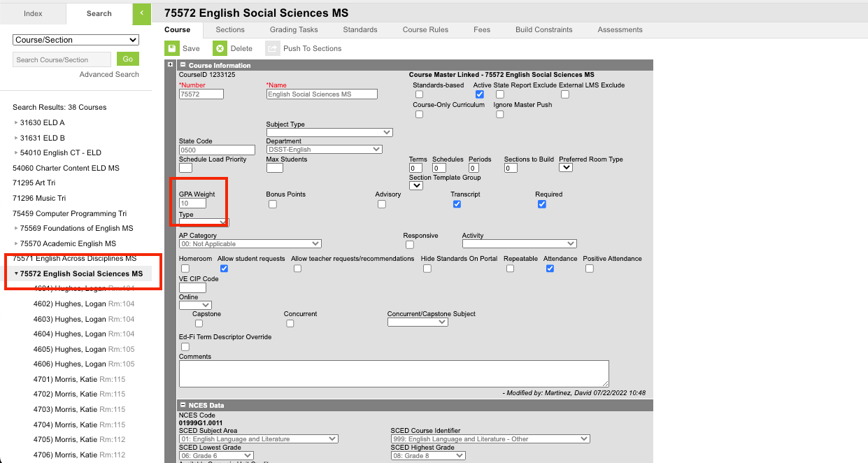Open the Department dropdown showing DSST-English
The height and width of the screenshot is (463, 868).
point(325,149)
